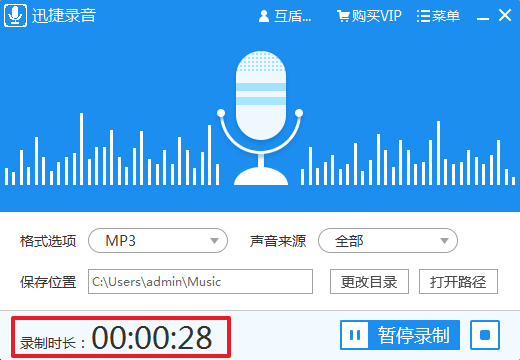Click the 00:00:28 recording duration text

click(x=152, y=338)
